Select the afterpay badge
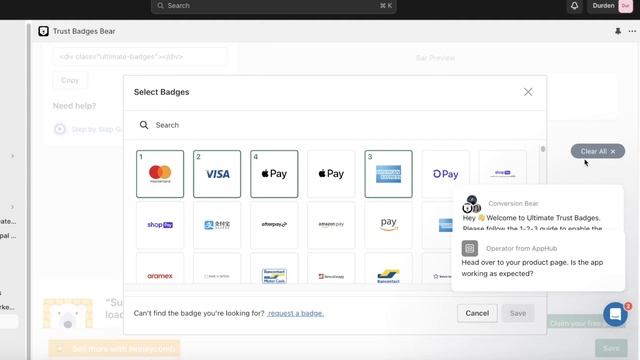Image resolution: width=640 pixels, height=360 pixels. (x=274, y=225)
